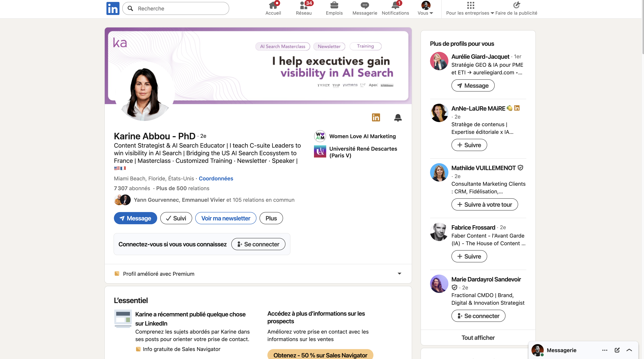Follow AnNe-LaURe MAiRE with Suivre
644x359 pixels.
point(469,145)
